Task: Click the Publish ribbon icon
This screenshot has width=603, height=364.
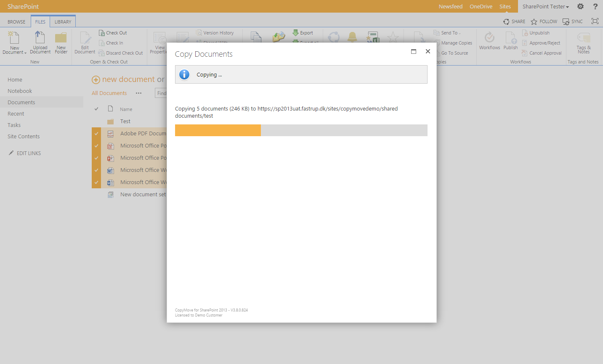Action: pos(511,41)
